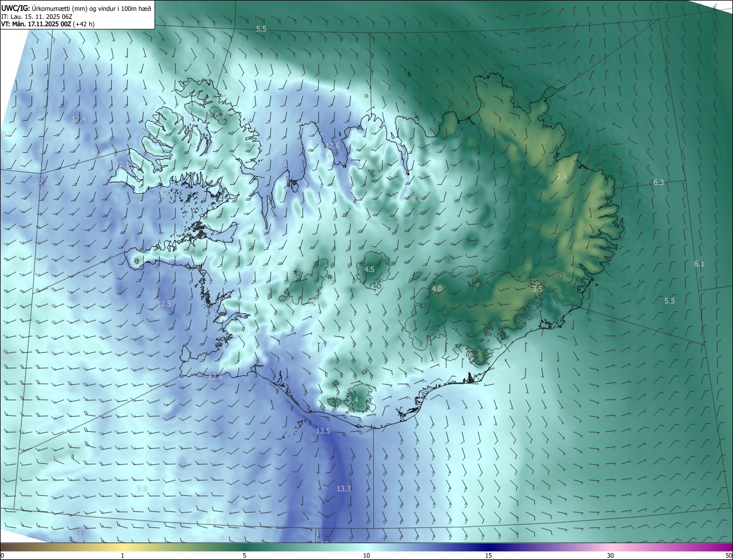Click the 5.4 value label
Image resolution: width=733 pixels, height=560 pixels.
[353, 400]
